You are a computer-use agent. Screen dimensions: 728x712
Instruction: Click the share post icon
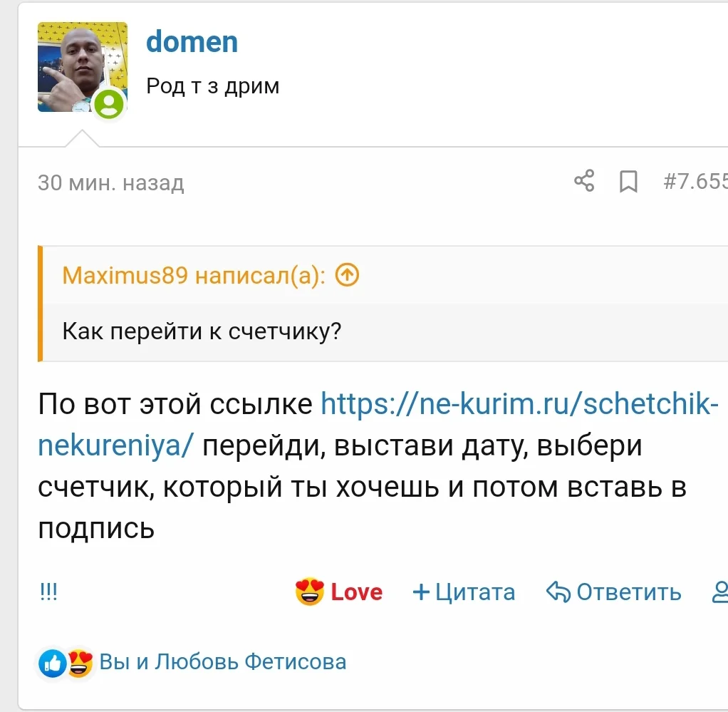click(x=584, y=183)
